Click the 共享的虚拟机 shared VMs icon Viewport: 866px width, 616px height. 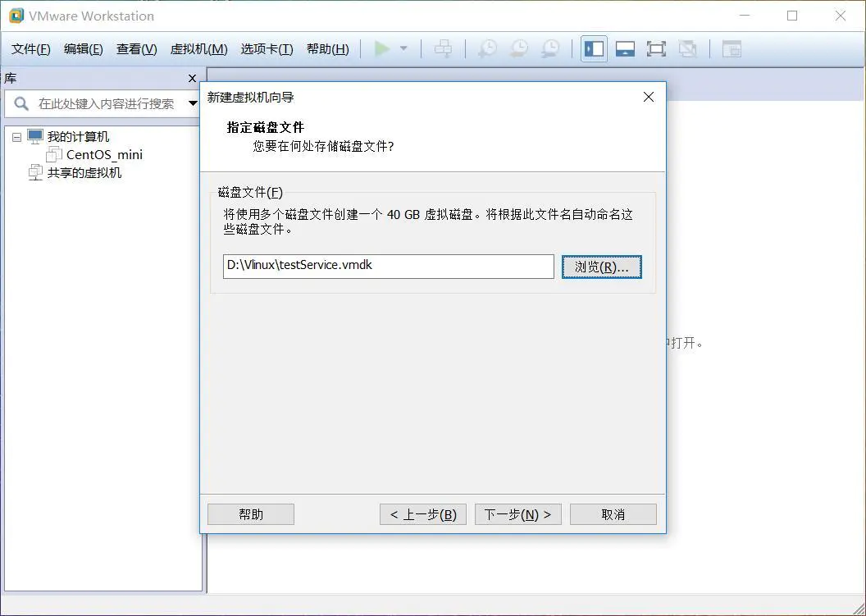point(35,172)
